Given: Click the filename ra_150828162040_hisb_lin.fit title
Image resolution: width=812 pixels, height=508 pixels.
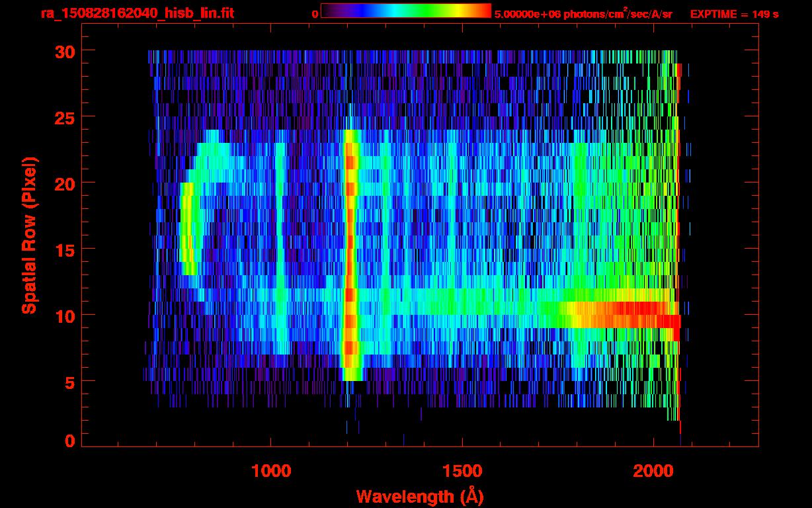Looking at the screenshot, I should coord(137,13).
